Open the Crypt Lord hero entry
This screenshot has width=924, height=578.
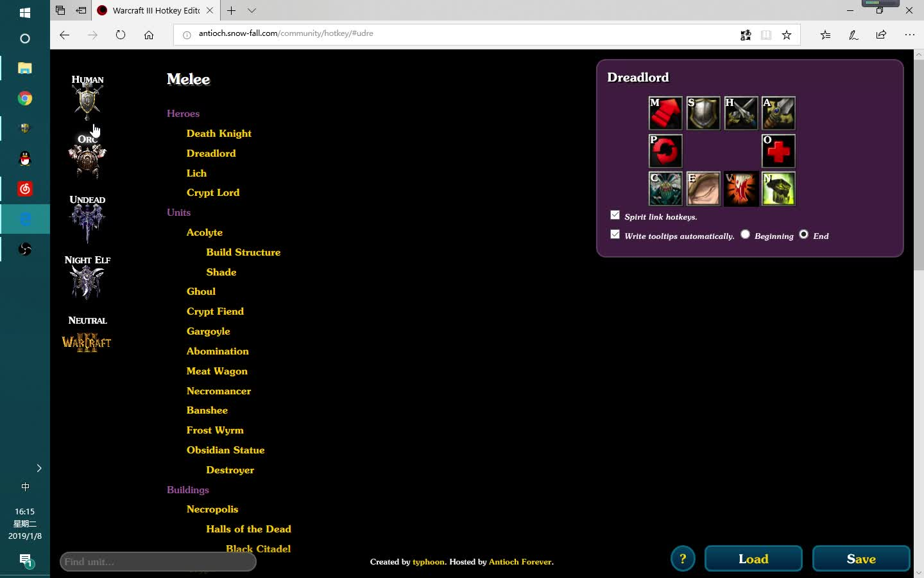[x=213, y=193]
